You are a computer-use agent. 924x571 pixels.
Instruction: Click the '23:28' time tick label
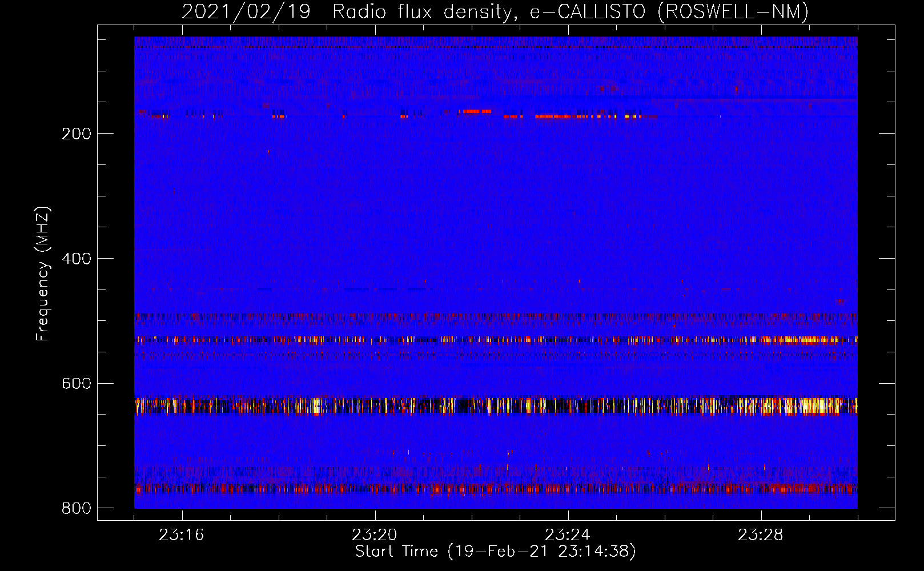tap(761, 535)
